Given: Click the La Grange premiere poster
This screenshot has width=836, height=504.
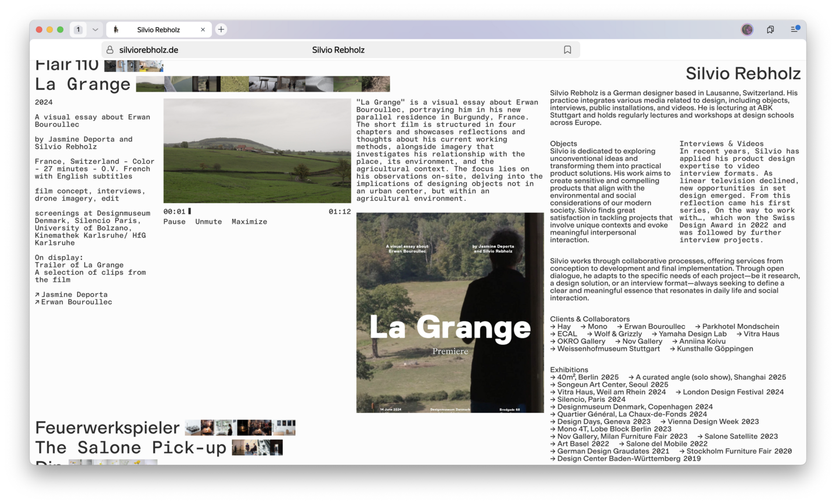Looking at the screenshot, I should 450,312.
